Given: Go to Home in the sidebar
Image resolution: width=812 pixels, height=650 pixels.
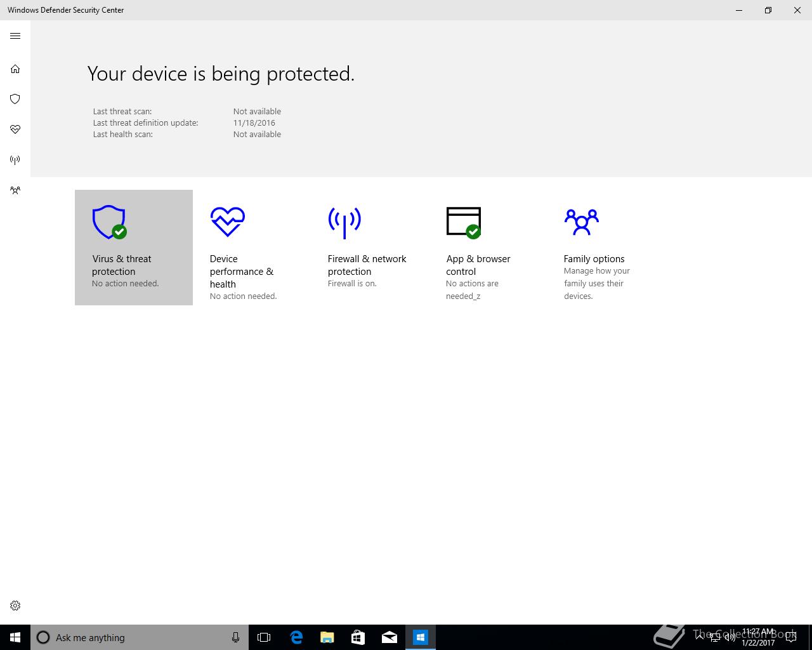Looking at the screenshot, I should pyautogui.click(x=15, y=69).
